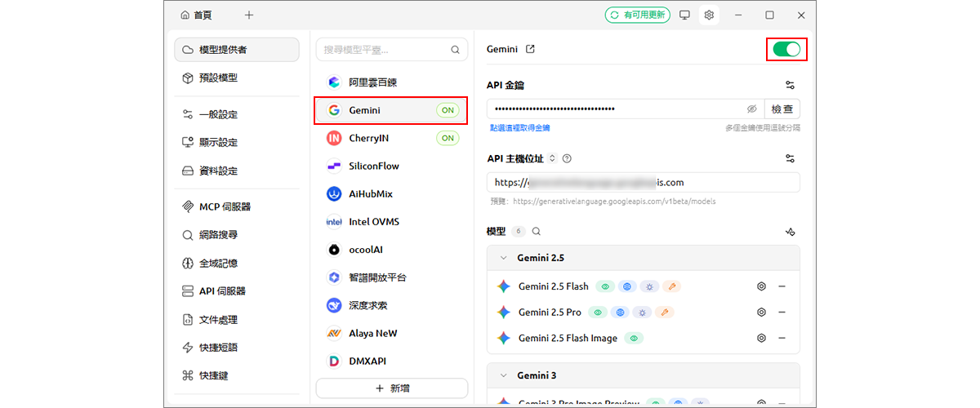Click the 新增 add provider button

[x=392, y=388]
